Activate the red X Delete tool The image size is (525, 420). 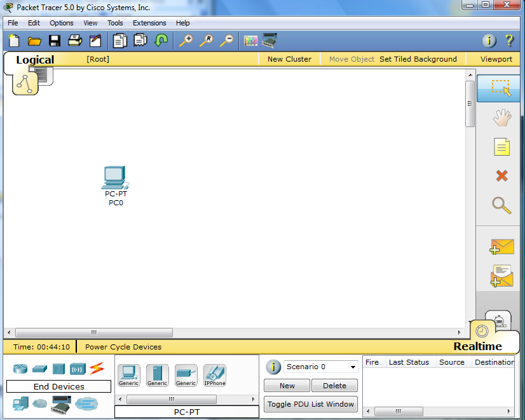pos(501,175)
